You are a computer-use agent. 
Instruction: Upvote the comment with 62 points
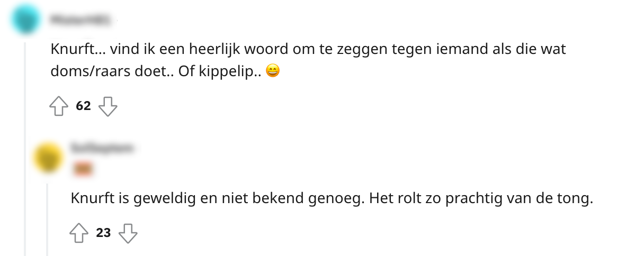point(59,106)
